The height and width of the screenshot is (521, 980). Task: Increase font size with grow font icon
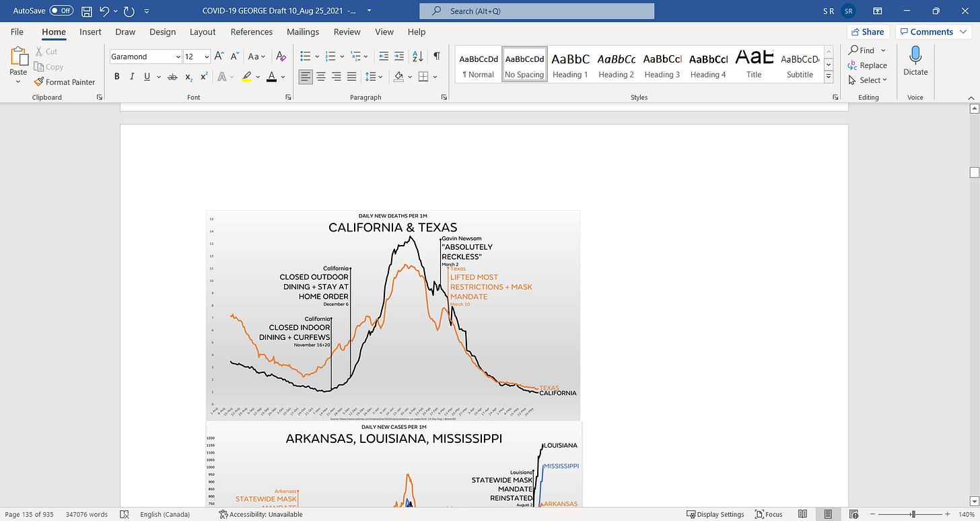pos(219,57)
